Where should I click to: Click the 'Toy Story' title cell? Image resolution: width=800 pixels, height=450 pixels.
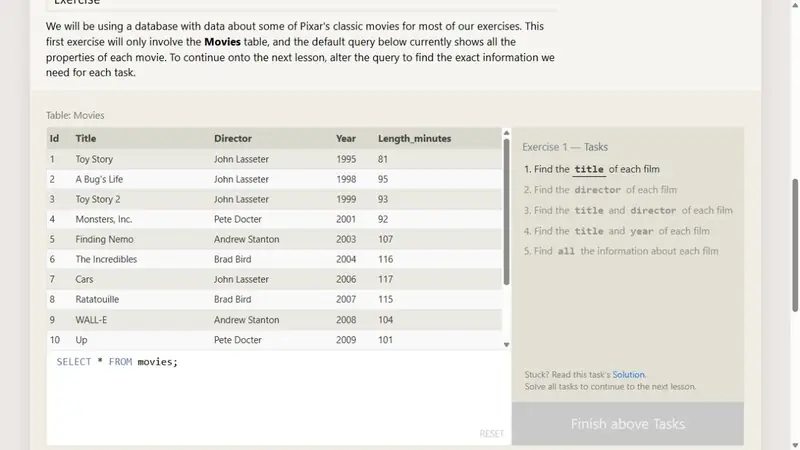[94, 159]
